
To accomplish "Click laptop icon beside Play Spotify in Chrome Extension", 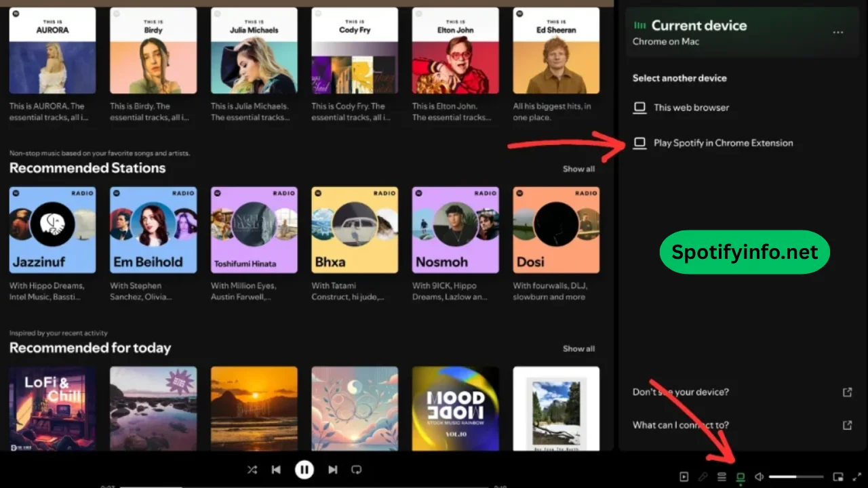I will coord(639,143).
